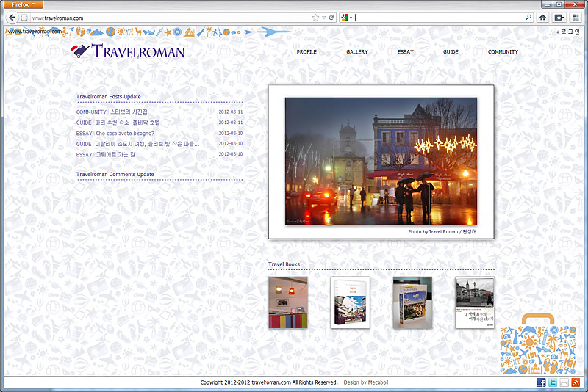Open the GALLERY menu

pyautogui.click(x=357, y=51)
